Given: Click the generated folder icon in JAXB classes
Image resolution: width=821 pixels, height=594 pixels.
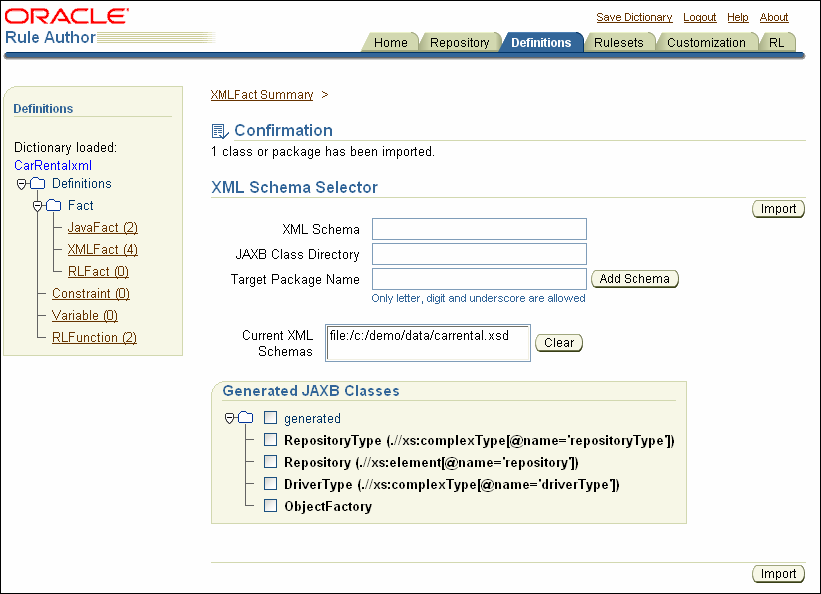Looking at the screenshot, I should pos(248,418).
